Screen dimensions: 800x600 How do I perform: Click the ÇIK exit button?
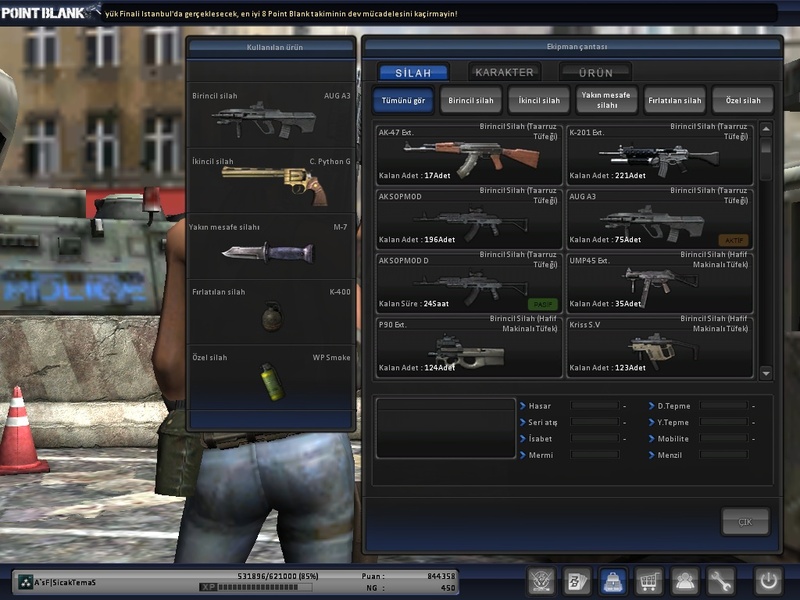tap(745, 521)
